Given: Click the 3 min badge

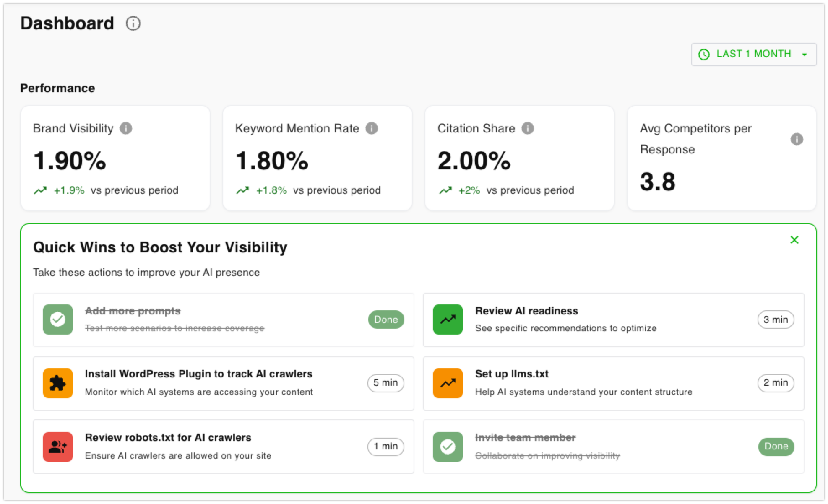Looking at the screenshot, I should pyautogui.click(x=776, y=320).
